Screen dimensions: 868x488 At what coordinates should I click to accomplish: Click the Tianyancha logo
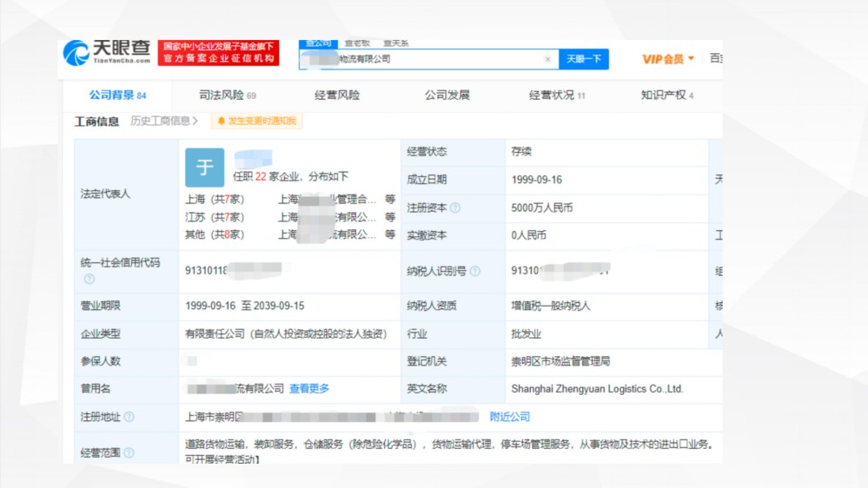coord(107,53)
